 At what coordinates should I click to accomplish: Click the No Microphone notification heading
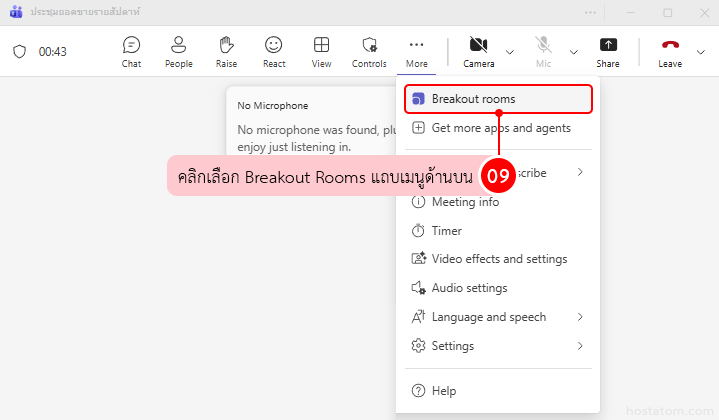pyautogui.click(x=273, y=106)
